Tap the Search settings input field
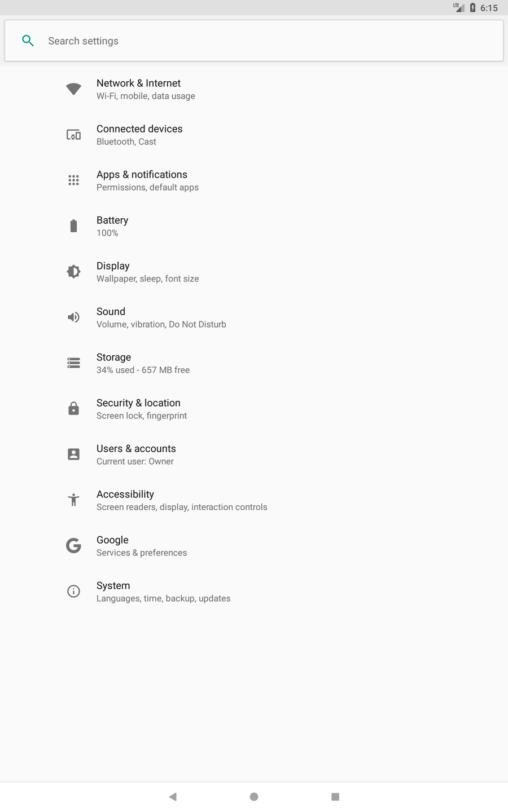 [254, 41]
